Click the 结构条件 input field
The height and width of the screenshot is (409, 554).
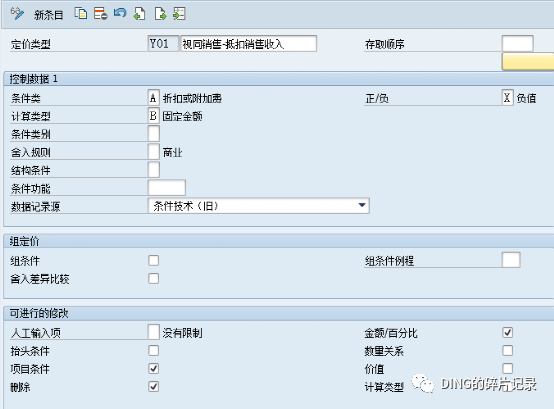[x=153, y=170]
